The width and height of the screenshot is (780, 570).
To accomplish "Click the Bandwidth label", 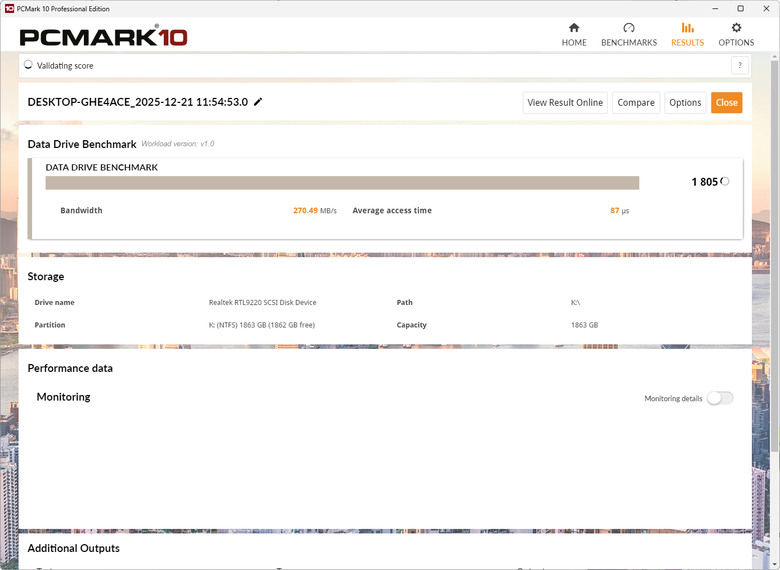I will [x=81, y=210].
